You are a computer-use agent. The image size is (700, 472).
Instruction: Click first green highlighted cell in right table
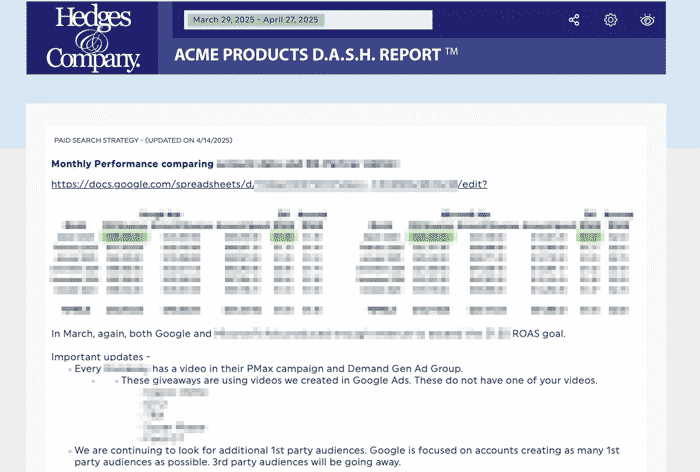(431, 238)
